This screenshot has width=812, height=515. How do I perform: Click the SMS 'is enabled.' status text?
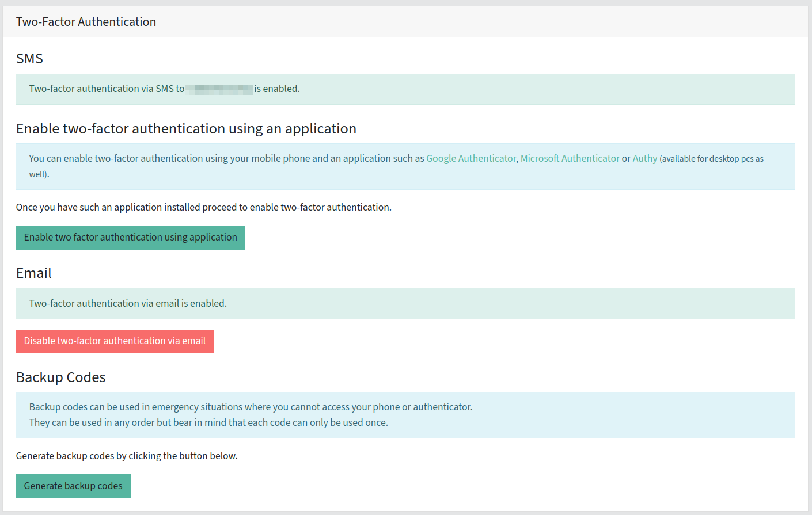pos(277,89)
